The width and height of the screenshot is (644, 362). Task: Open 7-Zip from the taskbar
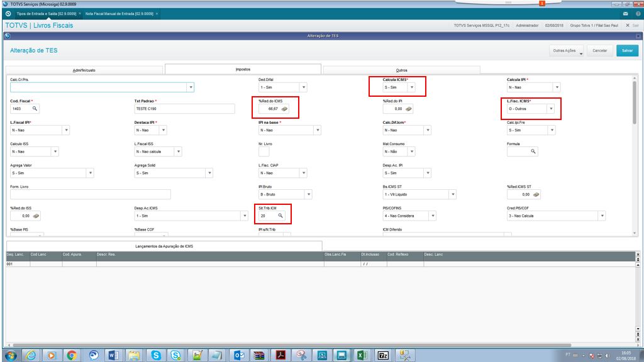pos(383,355)
